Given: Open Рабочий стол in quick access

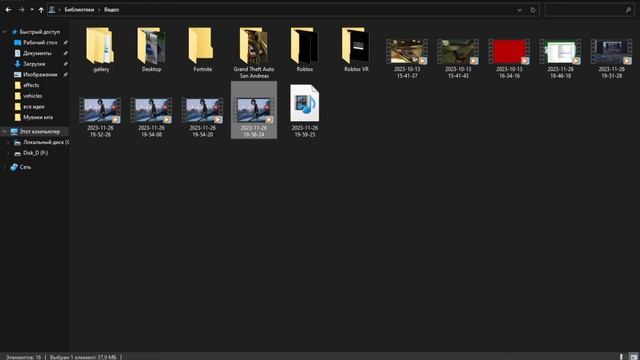Looking at the screenshot, I should coord(40,42).
